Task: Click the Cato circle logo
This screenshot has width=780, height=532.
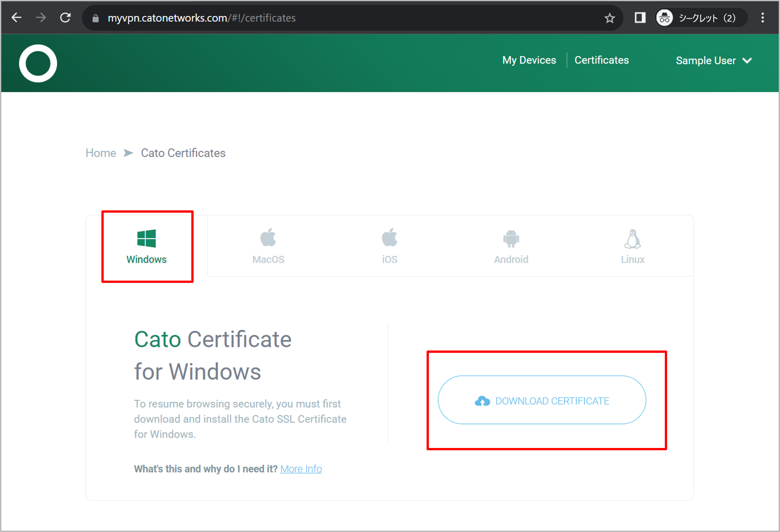Action: (38, 63)
